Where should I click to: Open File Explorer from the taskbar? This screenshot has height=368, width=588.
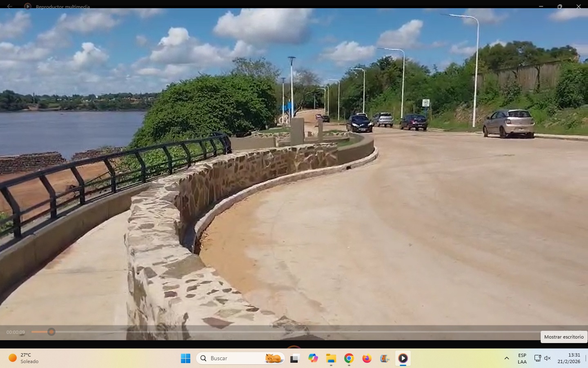click(331, 359)
